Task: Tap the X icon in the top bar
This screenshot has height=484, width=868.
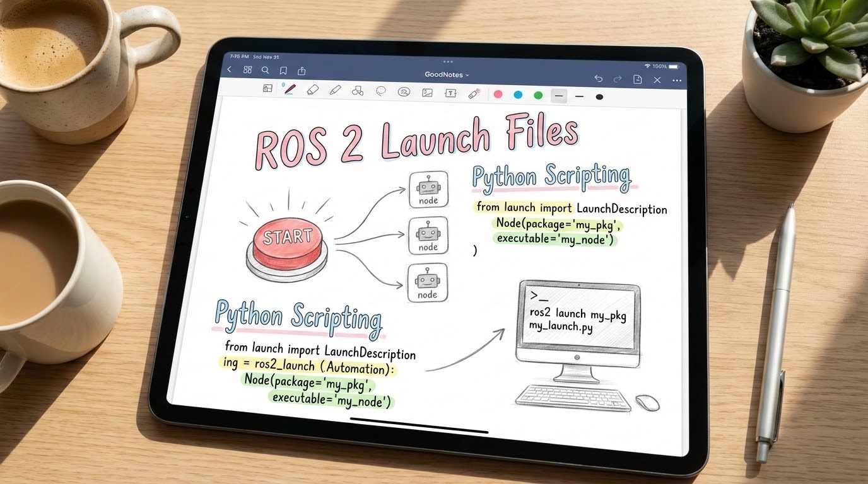Action: [657, 80]
